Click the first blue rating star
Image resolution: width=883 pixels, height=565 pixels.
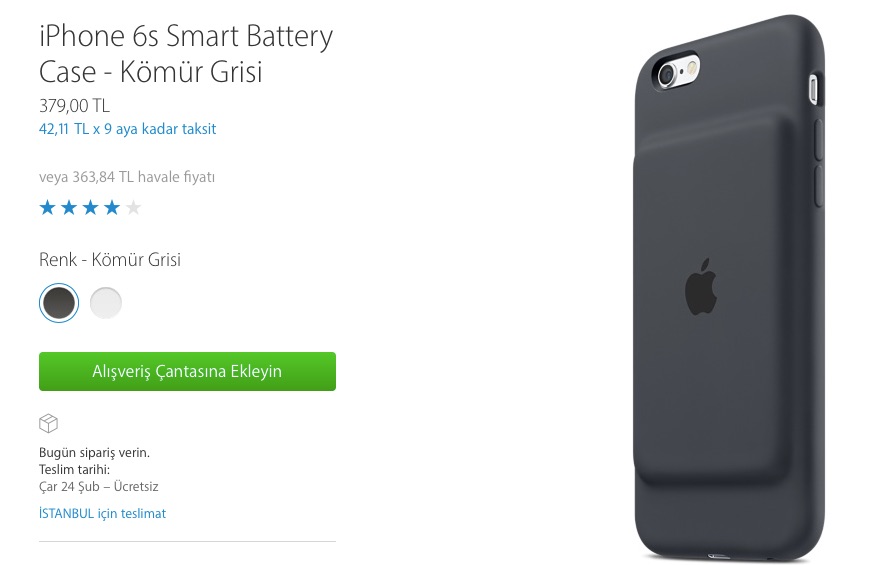(x=47, y=208)
